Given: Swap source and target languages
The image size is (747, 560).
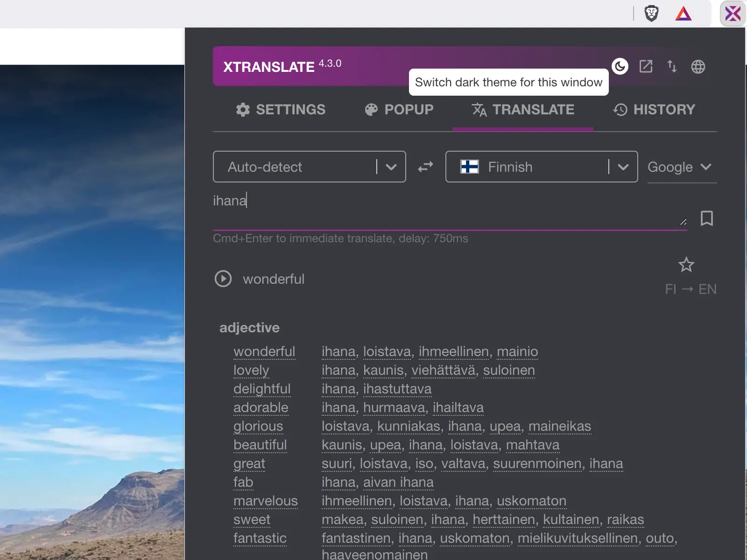Looking at the screenshot, I should pos(425,167).
